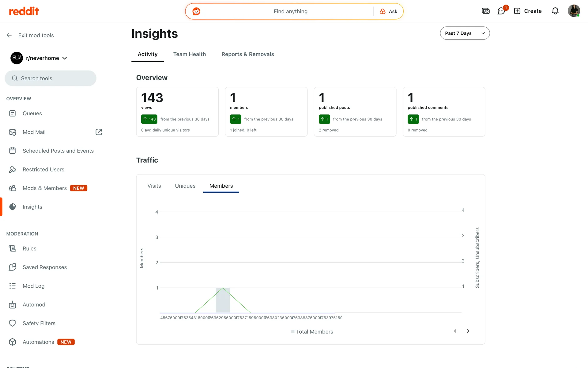
Task: Click the user profile avatar
Action: pos(574,11)
